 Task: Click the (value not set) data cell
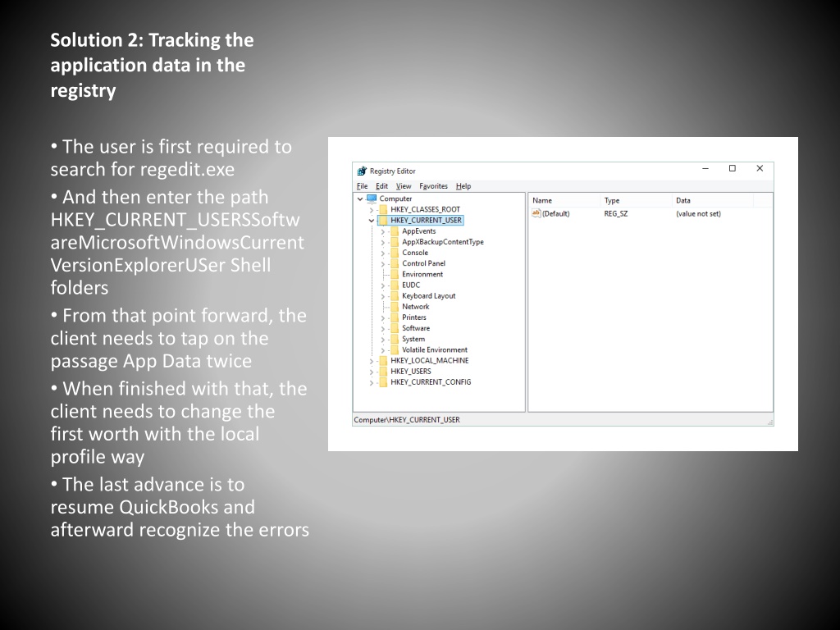point(698,214)
